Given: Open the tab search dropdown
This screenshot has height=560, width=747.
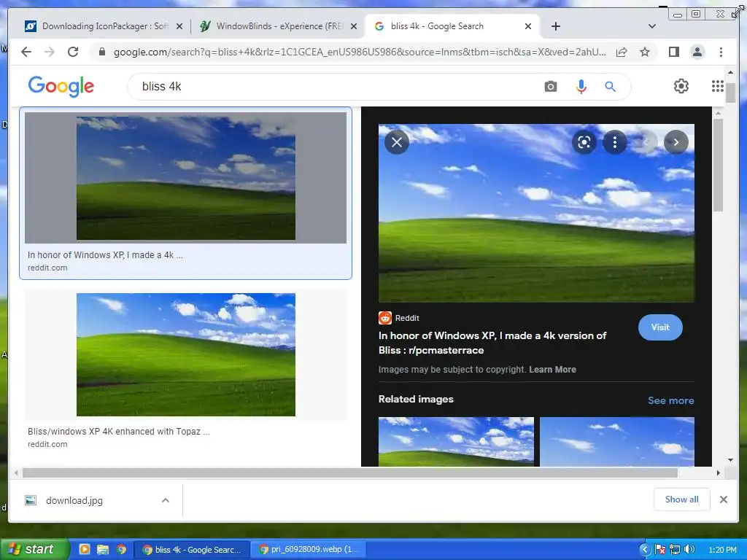Looking at the screenshot, I should (652, 26).
